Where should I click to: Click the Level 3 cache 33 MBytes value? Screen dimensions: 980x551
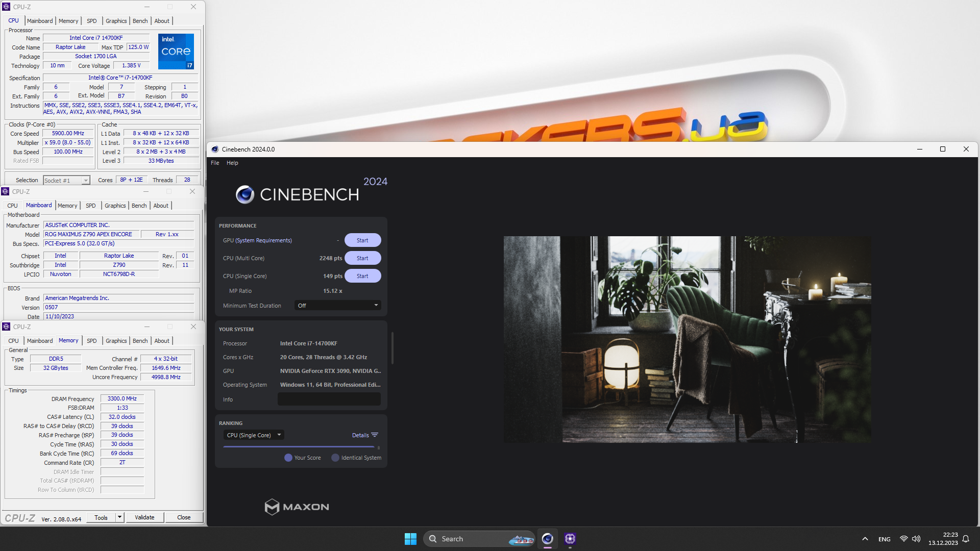[161, 161]
